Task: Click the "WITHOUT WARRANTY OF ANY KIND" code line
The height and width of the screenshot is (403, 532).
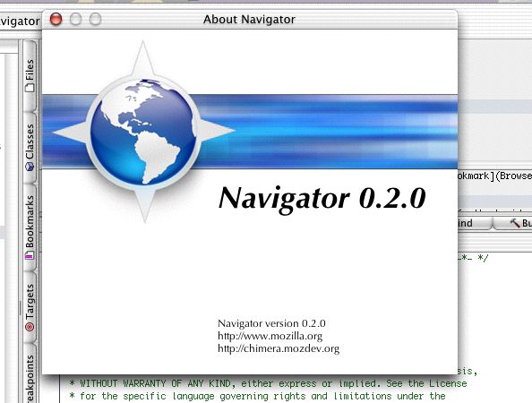Action: pyautogui.click(x=268, y=383)
